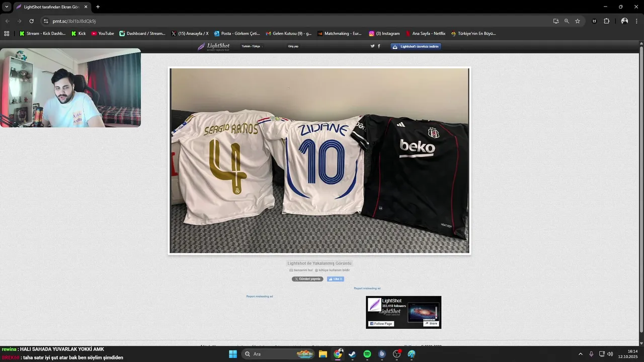The height and width of the screenshot is (362, 644).
Task: Click the jerseys screenshot image
Action: pyautogui.click(x=319, y=161)
